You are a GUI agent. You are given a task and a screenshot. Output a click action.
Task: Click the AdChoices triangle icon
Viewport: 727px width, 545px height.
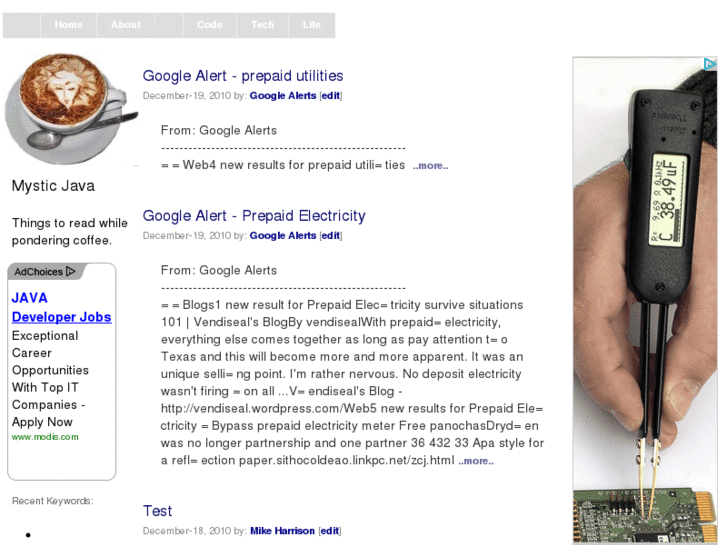click(x=70, y=271)
